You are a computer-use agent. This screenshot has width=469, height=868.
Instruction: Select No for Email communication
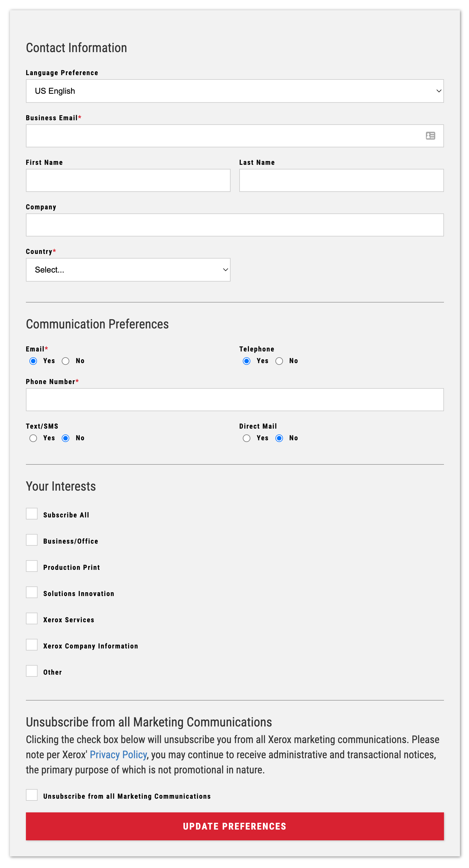click(66, 360)
